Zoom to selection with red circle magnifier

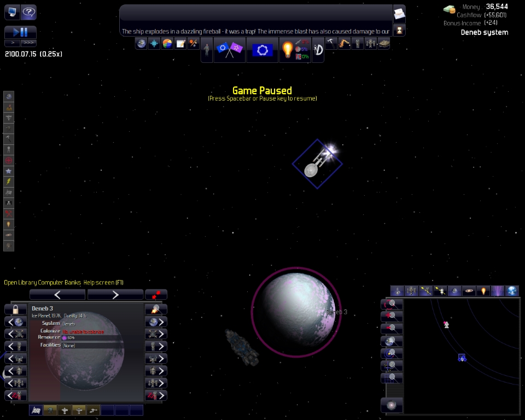[391, 304]
